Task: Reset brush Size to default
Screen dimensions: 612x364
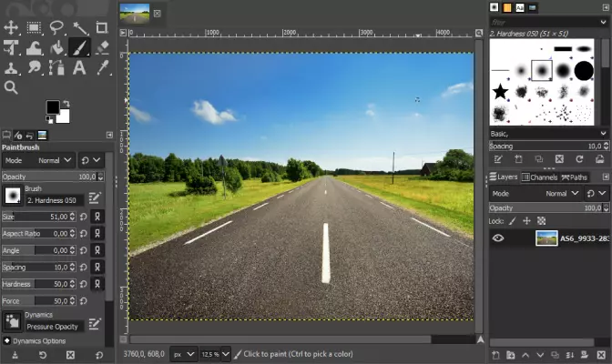Action: pyautogui.click(x=83, y=217)
